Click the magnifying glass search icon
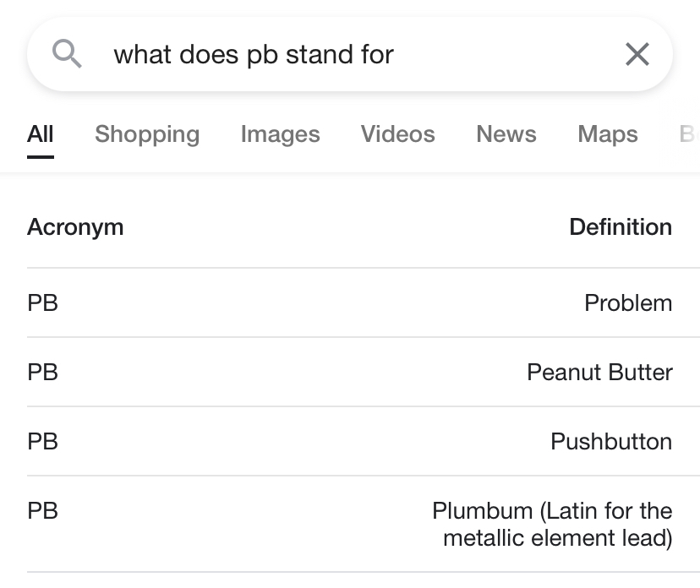Screen dimensions: 700x588 click(x=68, y=53)
